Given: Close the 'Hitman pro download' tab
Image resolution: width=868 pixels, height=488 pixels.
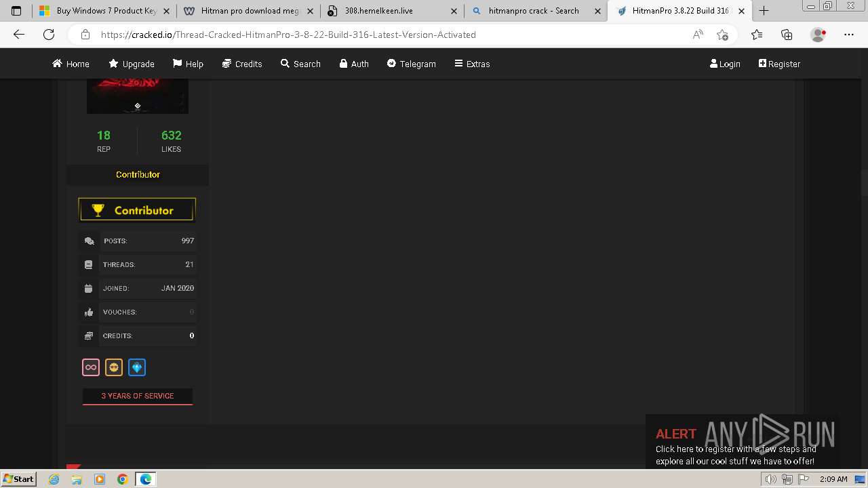Looking at the screenshot, I should [x=310, y=11].
